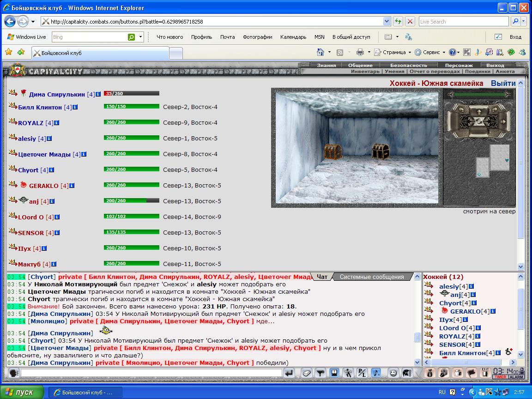The image size is (532, 399).
Task: Click the chat speaker icon beside the message field
Action: [13, 373]
